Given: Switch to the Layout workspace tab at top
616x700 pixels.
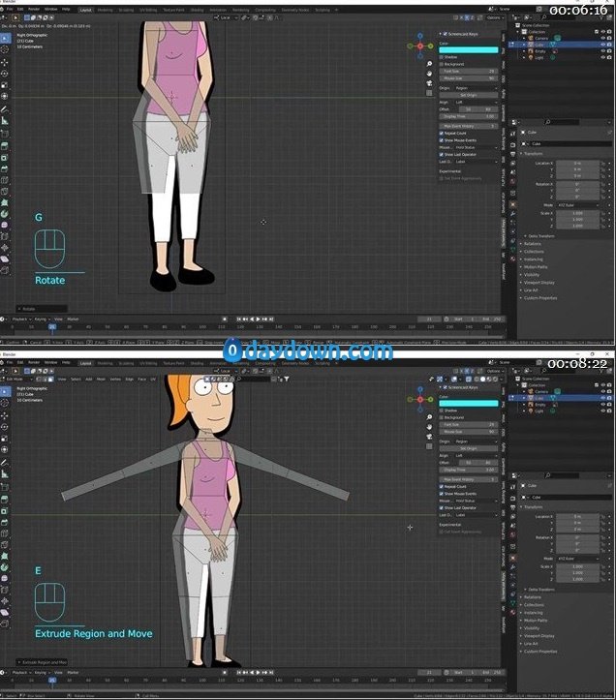Looking at the screenshot, I should click(85, 9).
